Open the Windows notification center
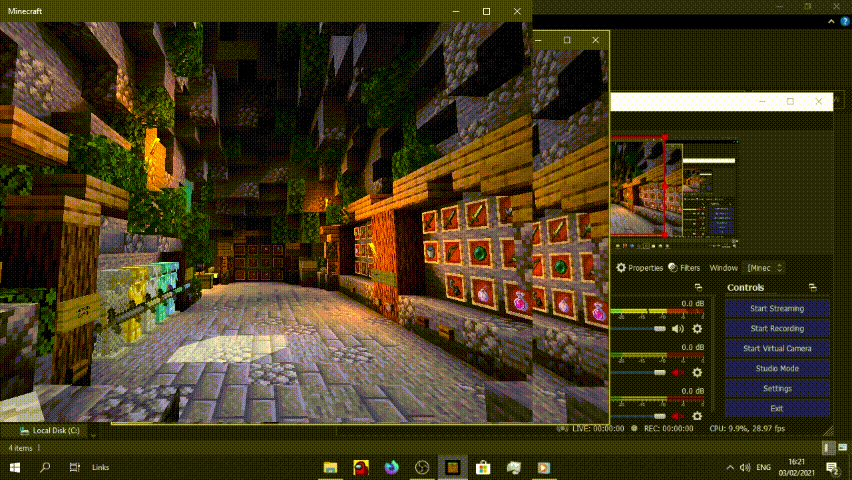852x480 pixels. (832, 467)
